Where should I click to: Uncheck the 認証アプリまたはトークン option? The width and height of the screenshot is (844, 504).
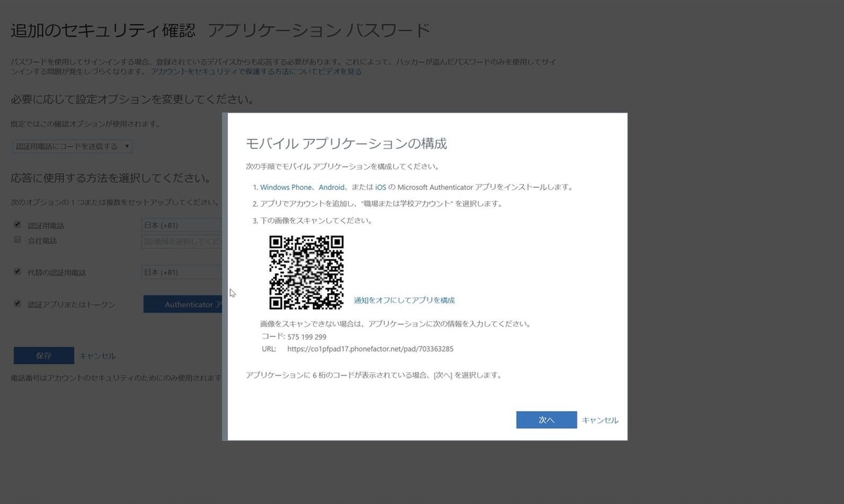17,304
